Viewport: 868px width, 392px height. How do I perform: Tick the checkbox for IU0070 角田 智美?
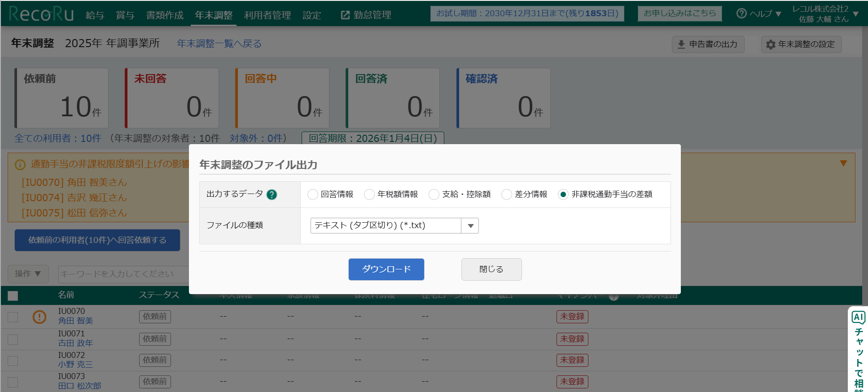(x=13, y=317)
